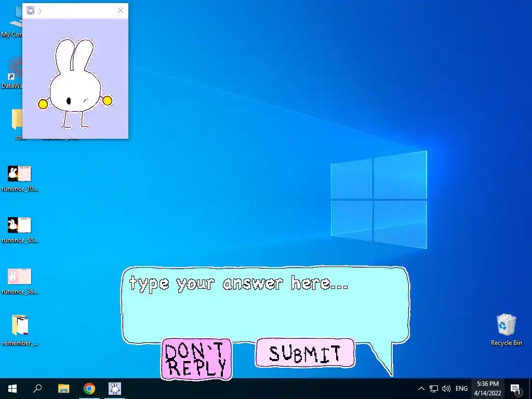Image resolution: width=532 pixels, height=399 pixels.
Task: Open the Windows Start menu
Action: 12,389
